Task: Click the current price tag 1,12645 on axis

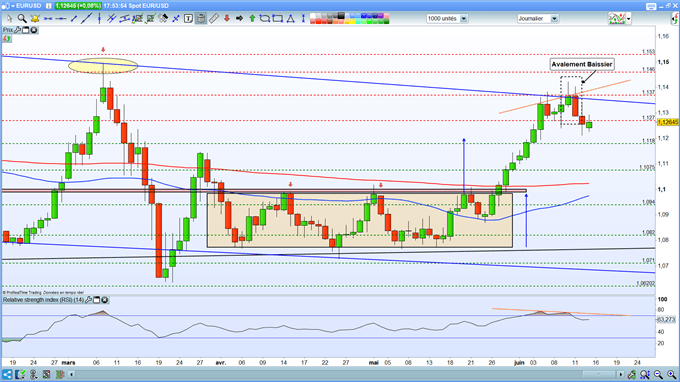Action: pos(668,122)
